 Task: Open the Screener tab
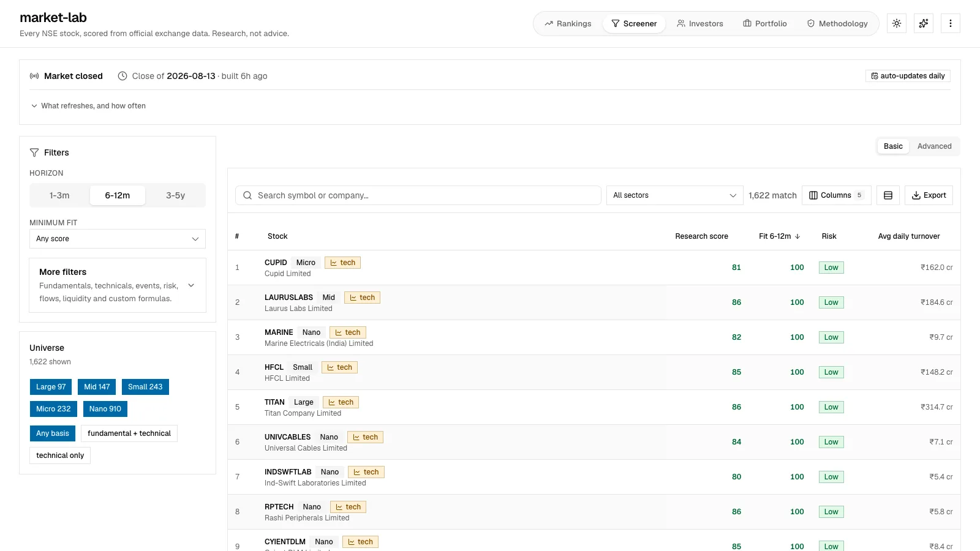pyautogui.click(x=634, y=23)
